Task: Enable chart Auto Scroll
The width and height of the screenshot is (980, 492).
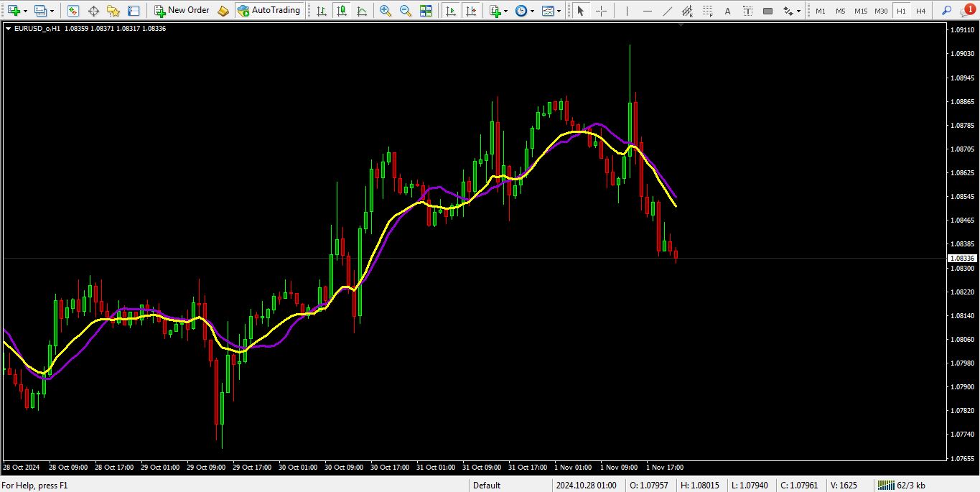Action: (x=452, y=10)
